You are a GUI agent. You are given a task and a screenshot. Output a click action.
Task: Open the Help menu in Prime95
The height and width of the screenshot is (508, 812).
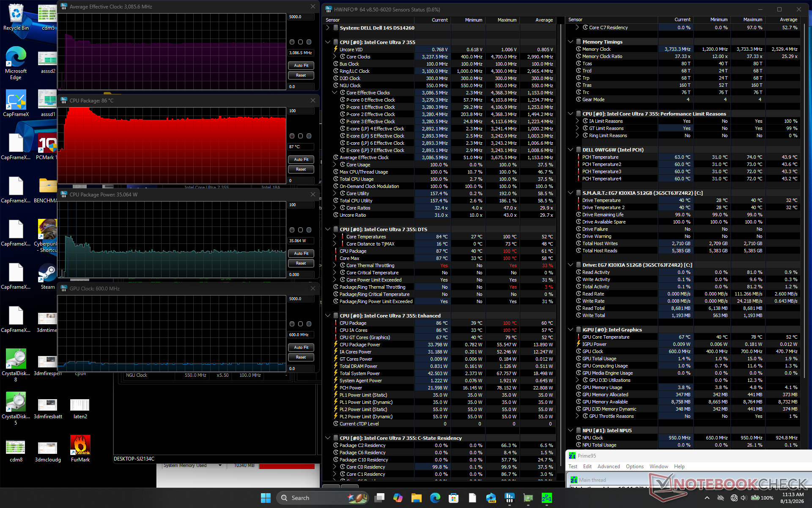[679, 467]
